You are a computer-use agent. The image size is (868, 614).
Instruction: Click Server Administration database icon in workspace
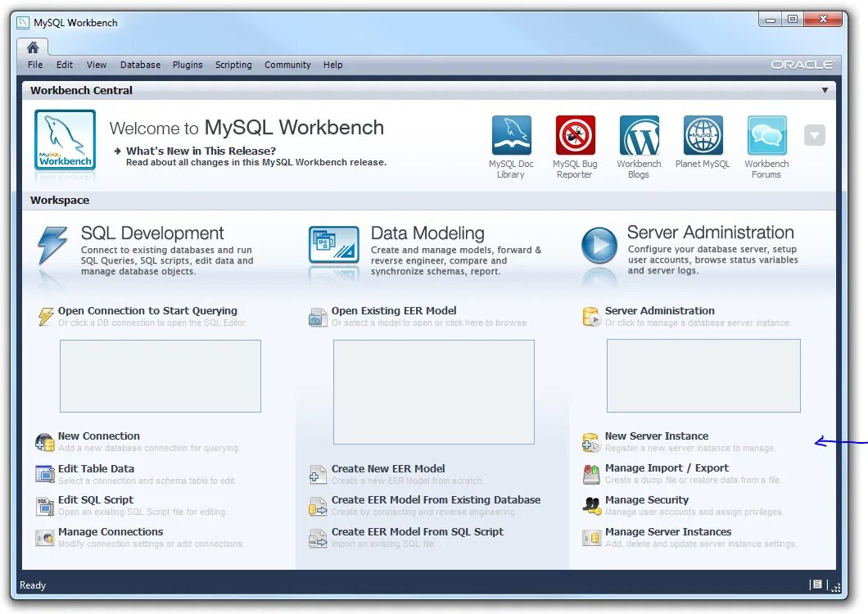point(591,317)
